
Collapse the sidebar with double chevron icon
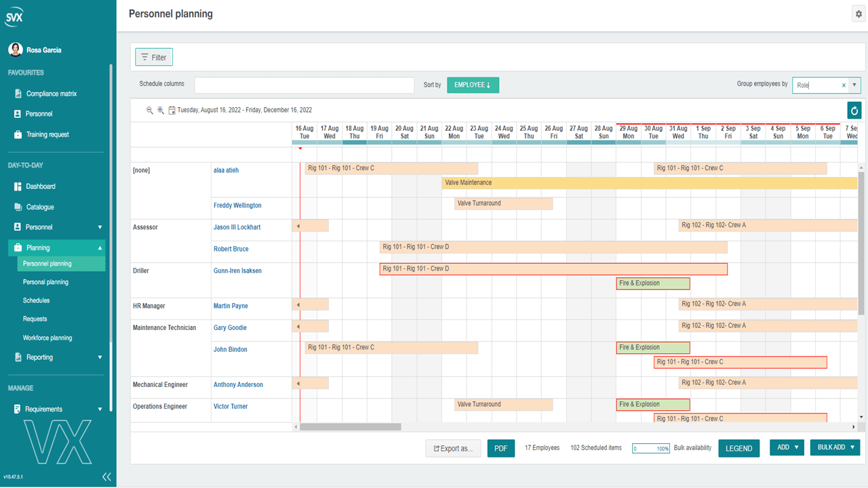[x=106, y=476]
